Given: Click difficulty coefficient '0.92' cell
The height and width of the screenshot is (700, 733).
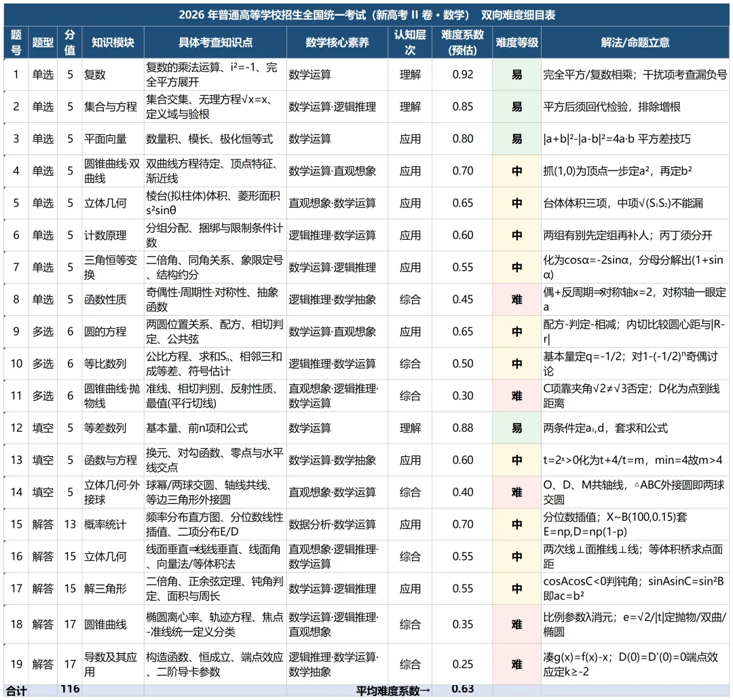Looking at the screenshot, I should 462,75.
